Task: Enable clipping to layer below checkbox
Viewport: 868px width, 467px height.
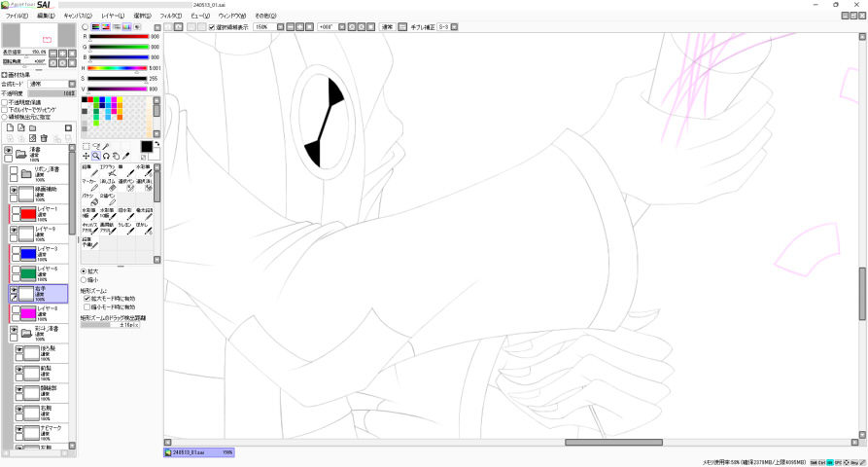Action: pos(5,110)
